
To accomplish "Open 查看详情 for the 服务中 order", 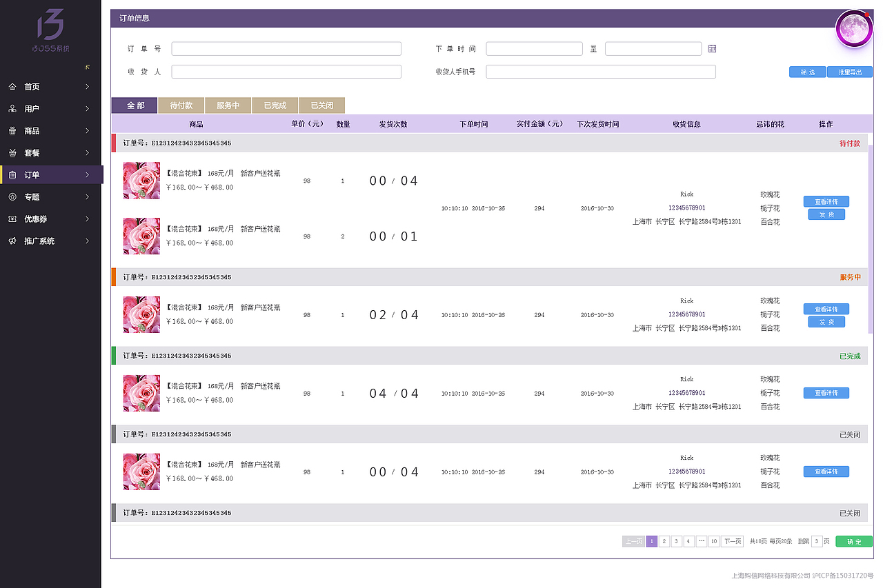I will tap(826, 309).
